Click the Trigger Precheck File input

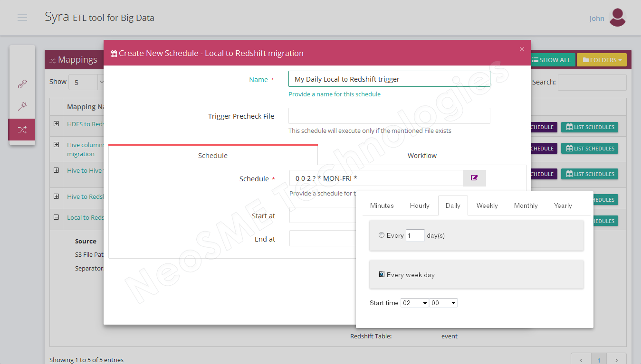coord(389,116)
